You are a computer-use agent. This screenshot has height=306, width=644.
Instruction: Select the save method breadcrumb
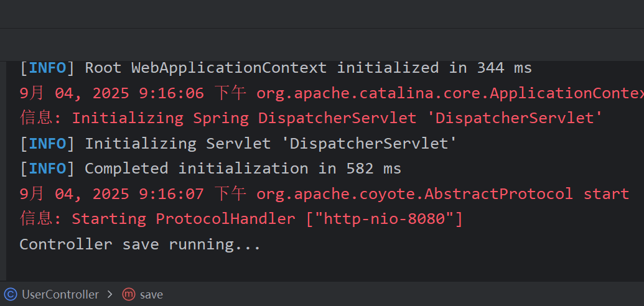pos(151,295)
